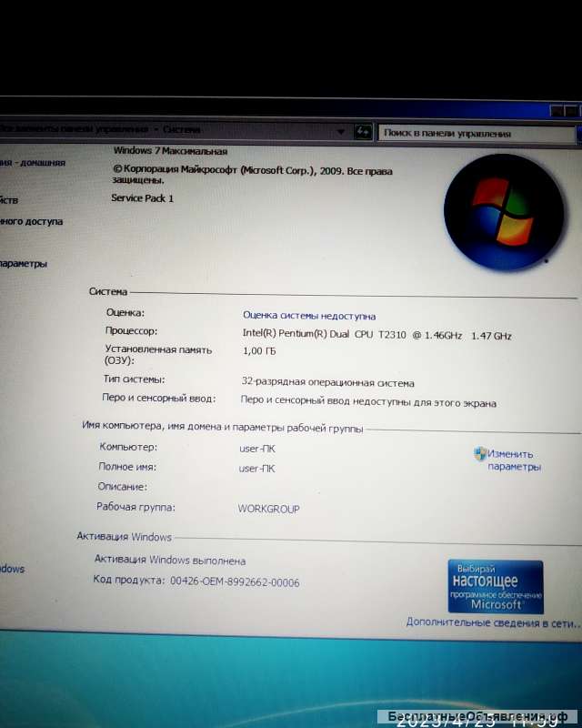582x728 pixels.
Task: Open the домашняя страница sidebar link
Action: click(33, 163)
